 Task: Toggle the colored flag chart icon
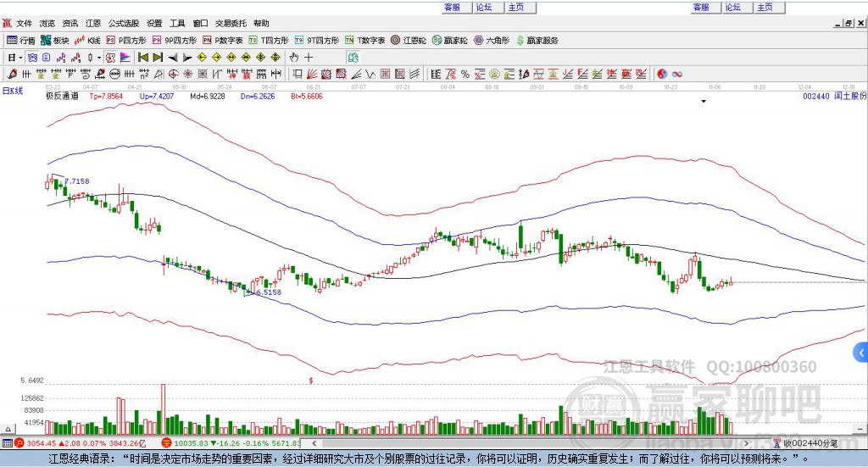[125, 58]
